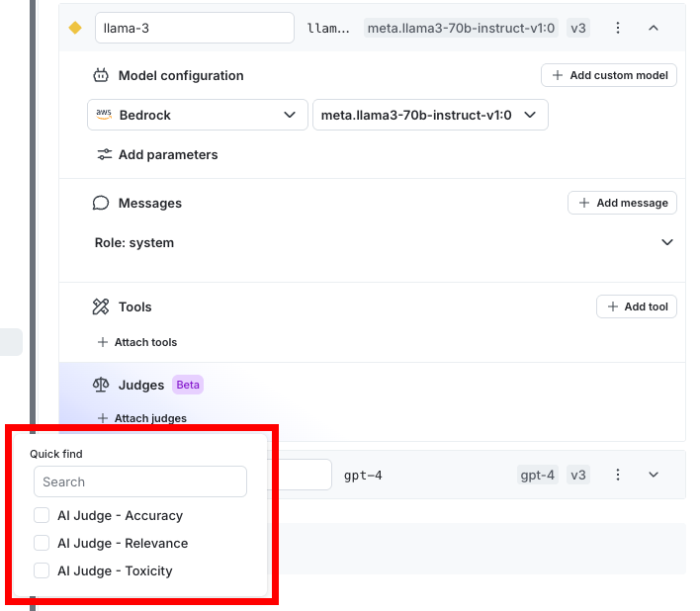700x611 pixels.
Task: Check AI Judge - Relevance
Action: [42, 543]
